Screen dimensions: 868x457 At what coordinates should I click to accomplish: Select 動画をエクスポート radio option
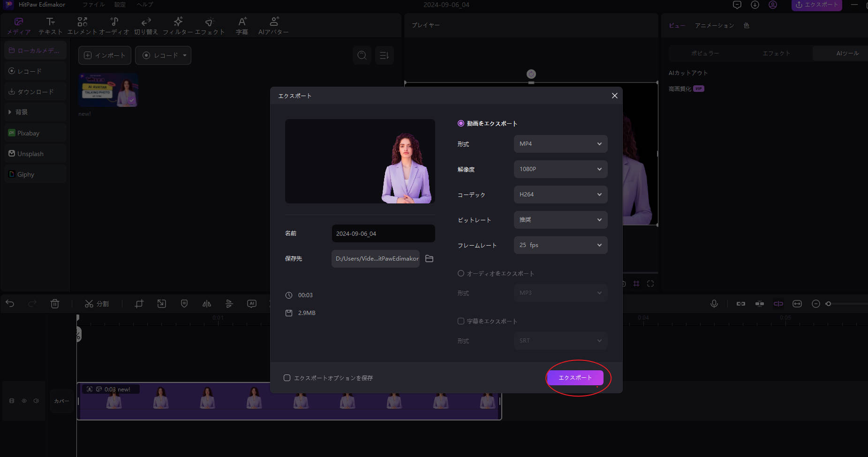tap(461, 123)
